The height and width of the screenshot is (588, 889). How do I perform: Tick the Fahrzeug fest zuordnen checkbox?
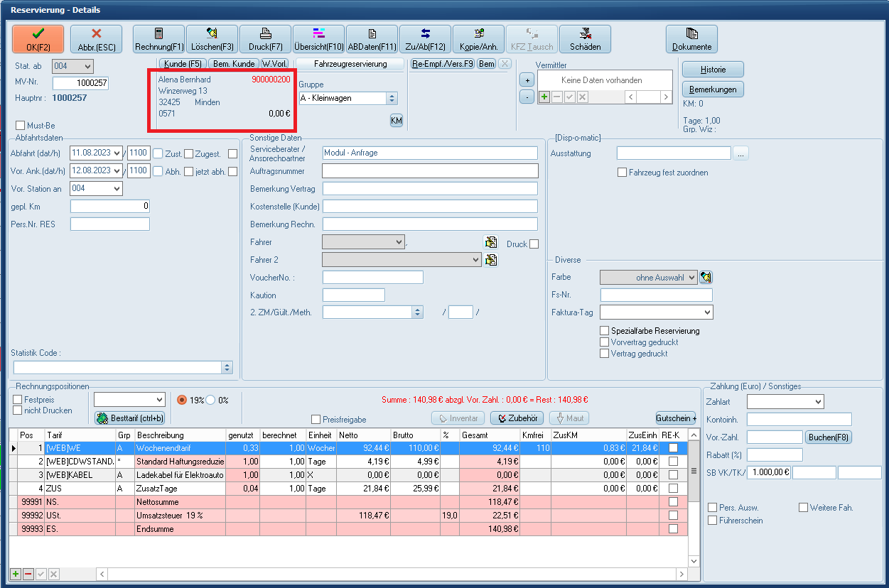coord(623,173)
